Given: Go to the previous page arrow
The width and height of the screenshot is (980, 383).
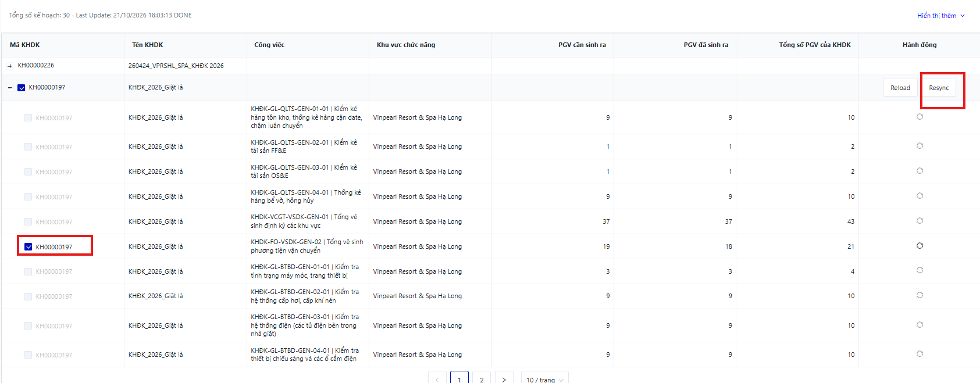Looking at the screenshot, I should [437, 378].
